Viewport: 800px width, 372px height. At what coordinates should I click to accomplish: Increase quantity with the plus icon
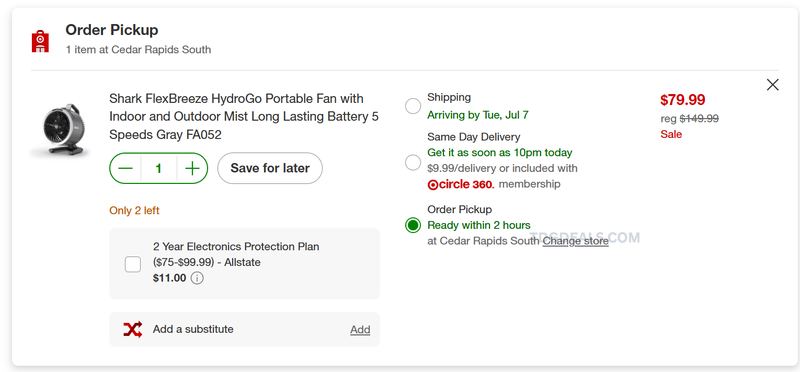click(x=192, y=168)
